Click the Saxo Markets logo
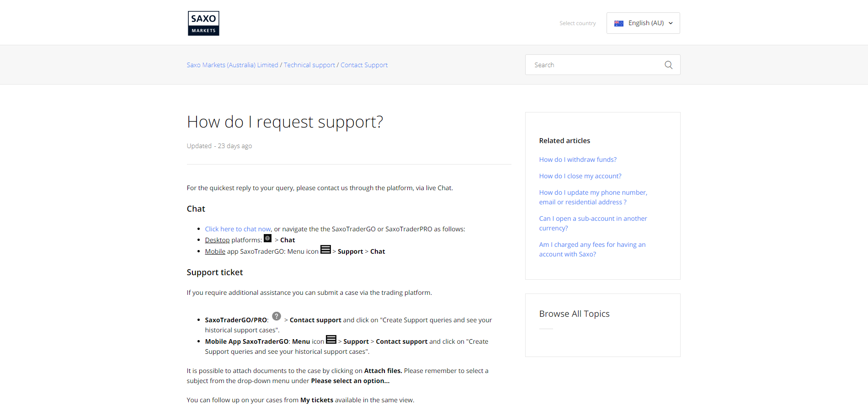The image size is (868, 405). [203, 23]
